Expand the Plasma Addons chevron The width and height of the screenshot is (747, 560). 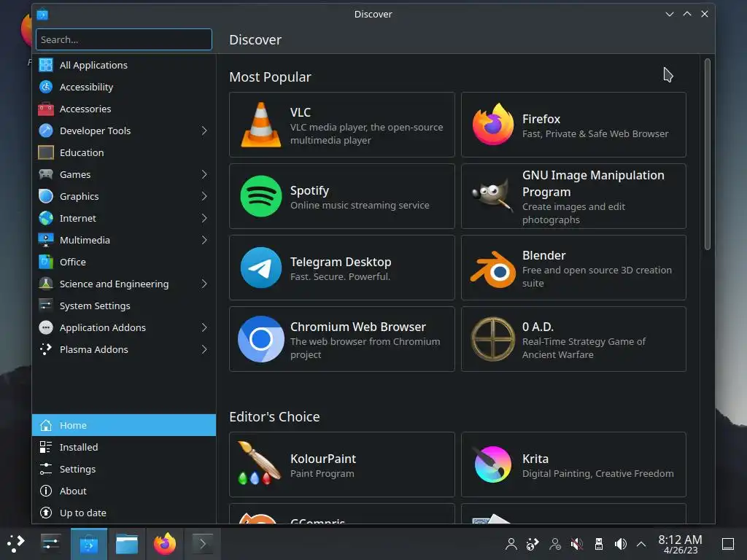click(x=204, y=349)
